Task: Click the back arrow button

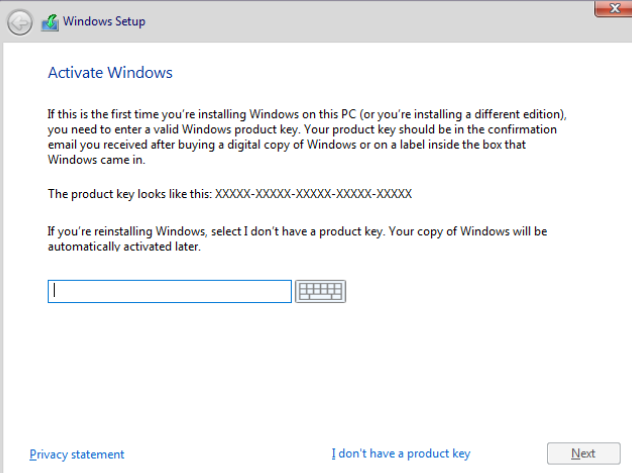Action: pyautogui.click(x=19, y=22)
